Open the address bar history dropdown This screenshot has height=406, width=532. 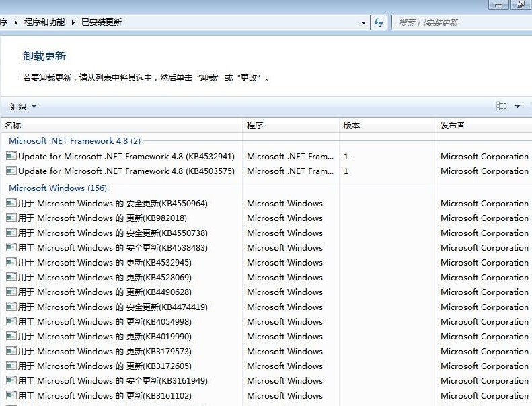pyautogui.click(x=364, y=22)
